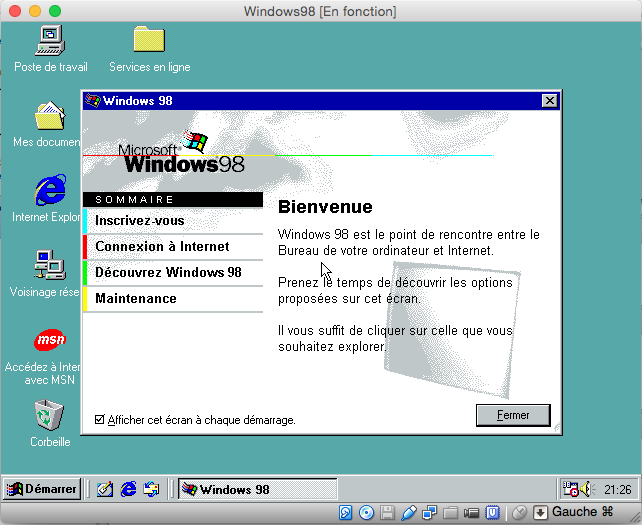Viewport: 642px width, 525px height.
Task: Select Découvrez Windows 98 in the Sommaire
Action: point(173,272)
